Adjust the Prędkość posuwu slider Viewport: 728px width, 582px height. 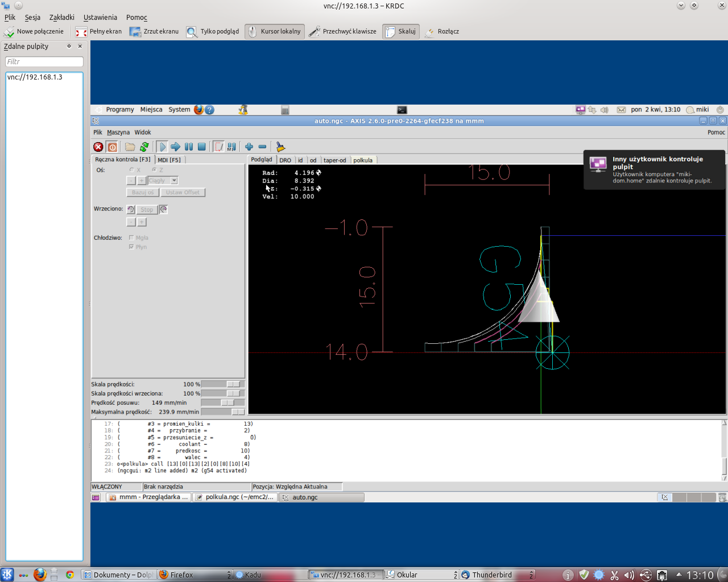pyautogui.click(x=223, y=402)
